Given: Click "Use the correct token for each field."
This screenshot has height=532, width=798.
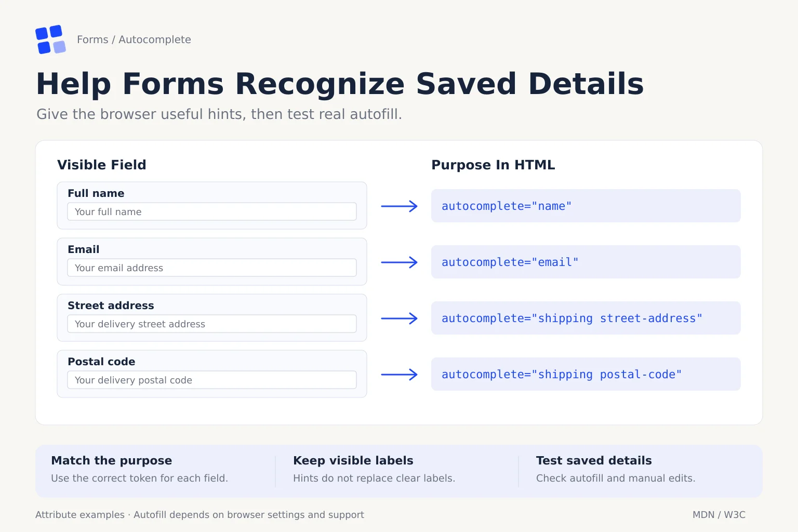Looking at the screenshot, I should [140, 478].
